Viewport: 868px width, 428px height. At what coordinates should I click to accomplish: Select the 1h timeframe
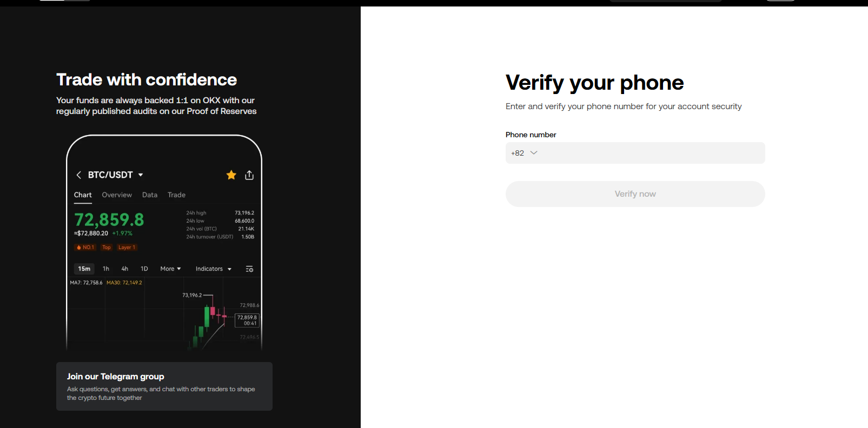[x=106, y=269]
